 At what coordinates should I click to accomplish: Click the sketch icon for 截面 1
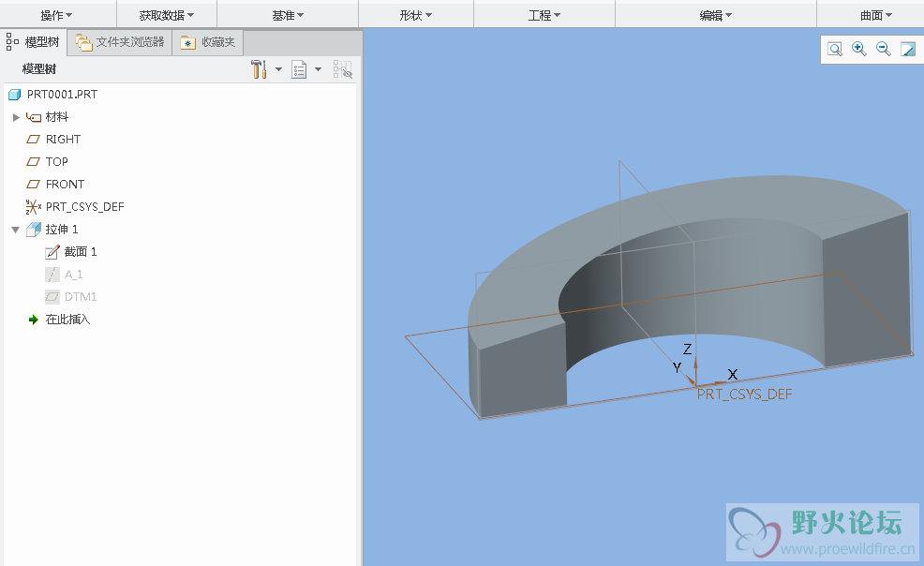[52, 252]
